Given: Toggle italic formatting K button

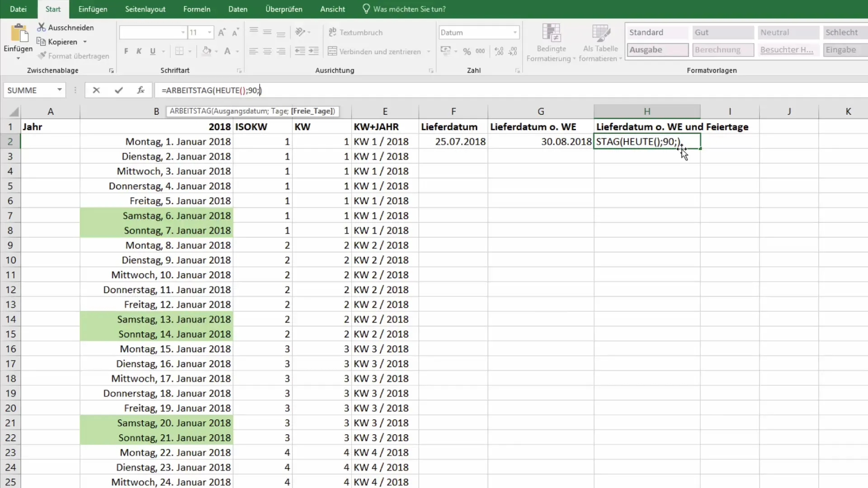Looking at the screenshot, I should 139,52.
